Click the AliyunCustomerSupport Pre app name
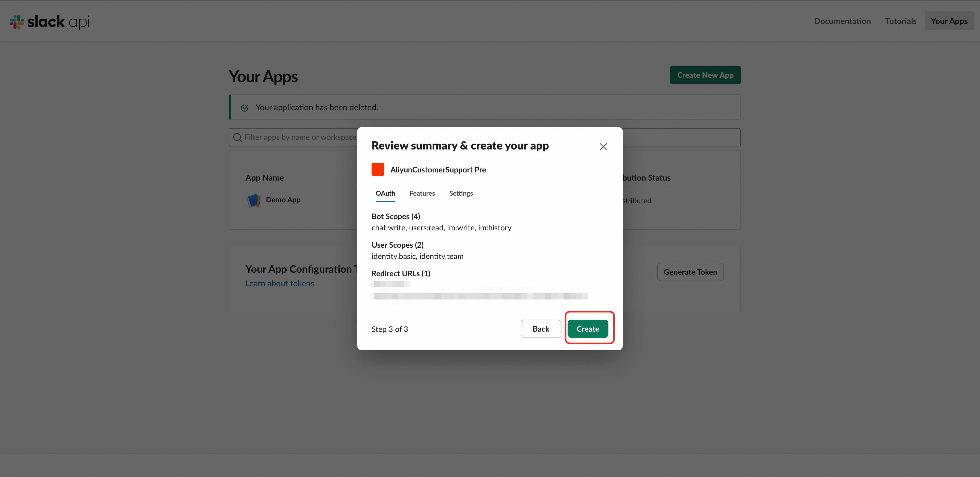 point(438,170)
